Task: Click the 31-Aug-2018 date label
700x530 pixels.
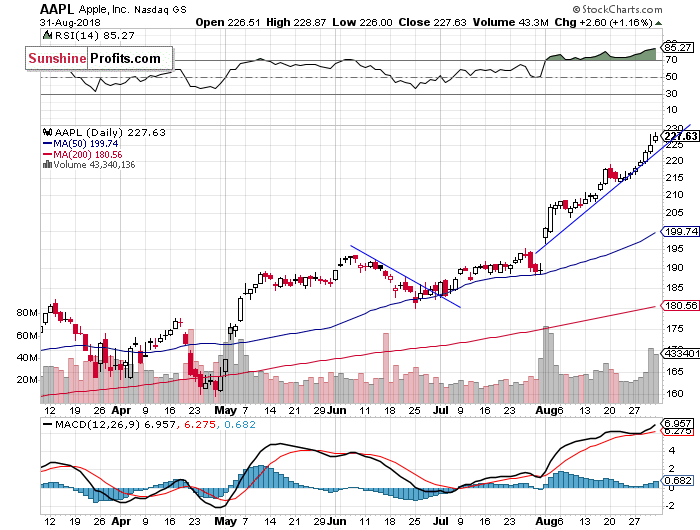Action: pos(70,22)
